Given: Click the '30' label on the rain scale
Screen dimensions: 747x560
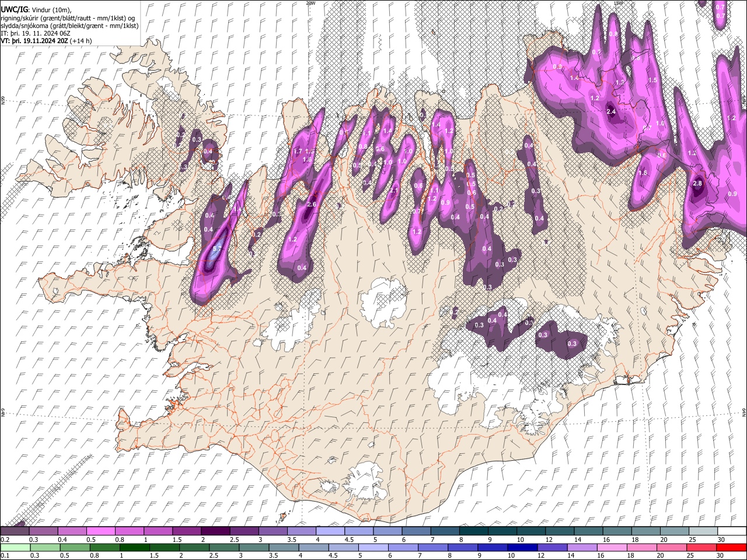Looking at the screenshot, I should point(720,556).
